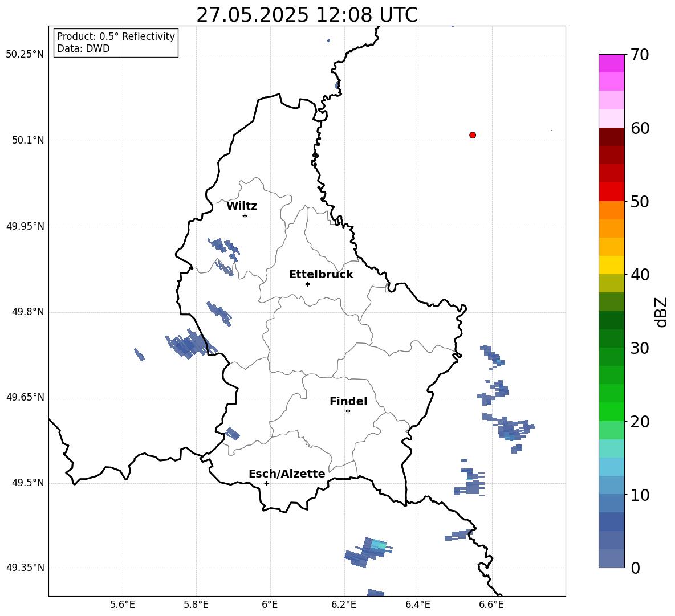Click the orange colorbar segment just below 50
The height and width of the screenshot is (616, 675).
pyautogui.click(x=611, y=210)
